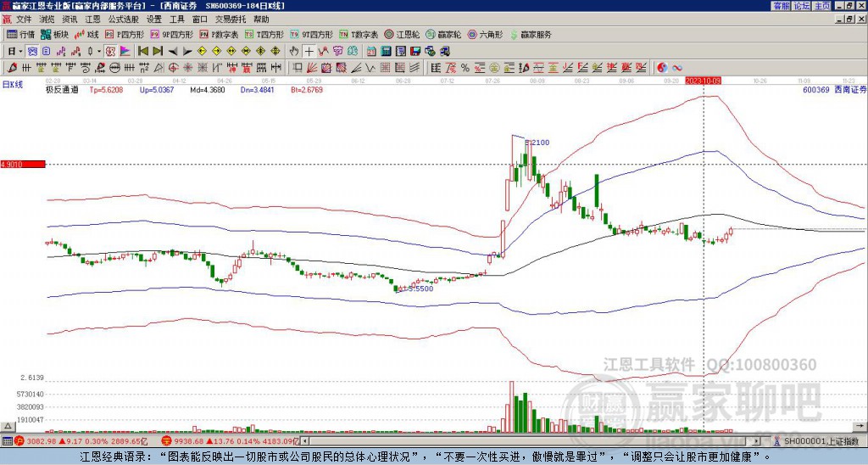This screenshot has width=868, height=465.
Task: Click the 极反通道 indicator name
Action: coord(62,89)
